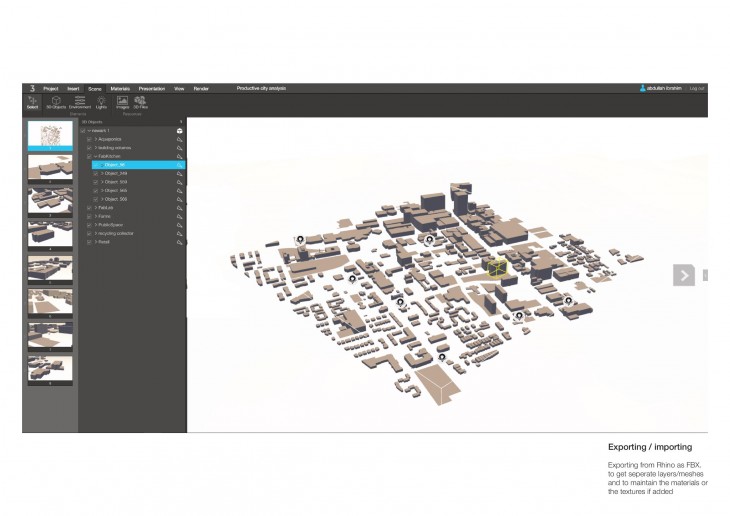Click the yellow highlighted building in viewport
This screenshot has height=516, width=730.
(497, 267)
